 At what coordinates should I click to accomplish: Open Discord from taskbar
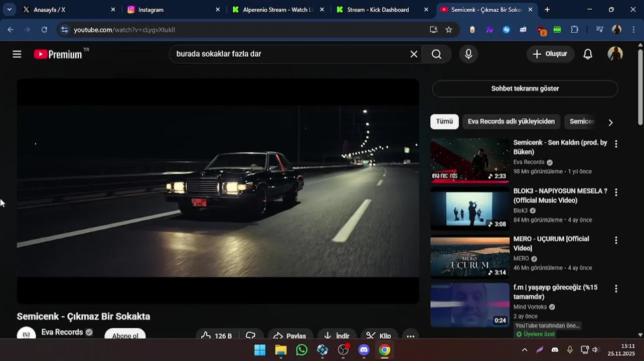[x=364, y=350]
